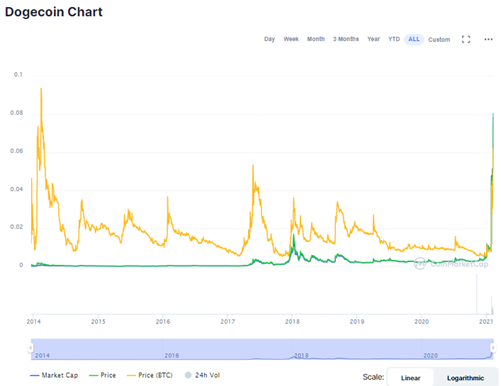Choose the 3 Months range
The width and height of the screenshot is (501, 386).
[346, 39]
